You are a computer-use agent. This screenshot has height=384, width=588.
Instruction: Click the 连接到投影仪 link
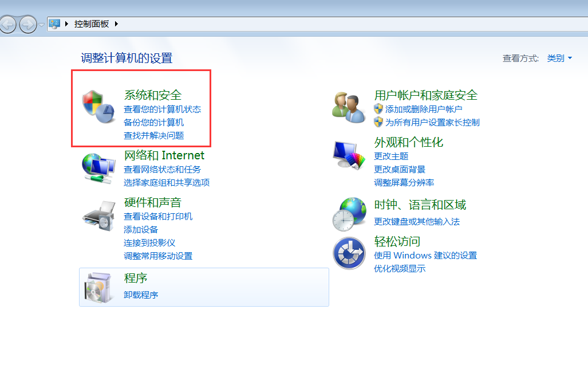click(149, 242)
